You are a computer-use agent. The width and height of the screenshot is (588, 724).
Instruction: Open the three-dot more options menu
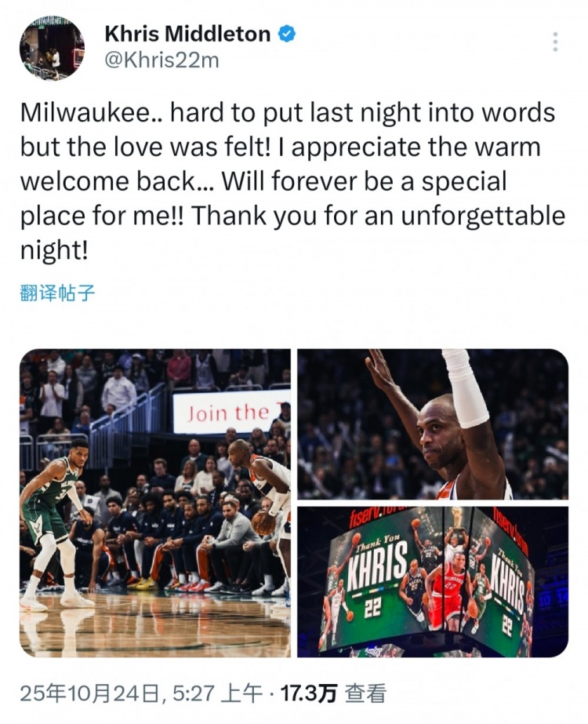(555, 42)
